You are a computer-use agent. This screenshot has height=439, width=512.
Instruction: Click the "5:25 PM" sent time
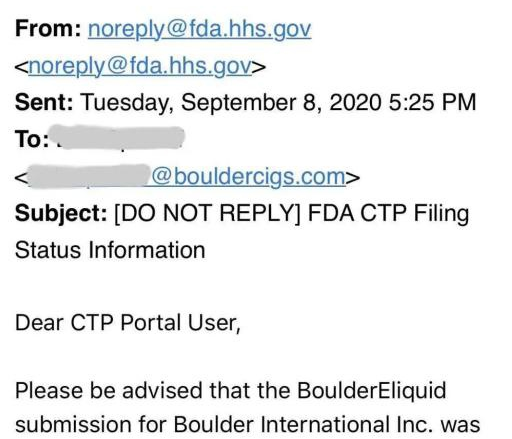point(432,102)
